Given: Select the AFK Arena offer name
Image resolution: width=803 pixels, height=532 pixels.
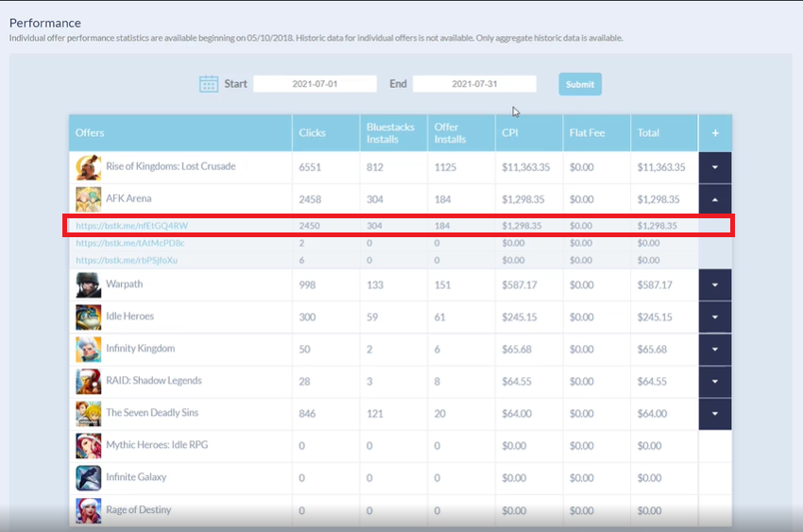Looking at the screenshot, I should coord(128,198).
